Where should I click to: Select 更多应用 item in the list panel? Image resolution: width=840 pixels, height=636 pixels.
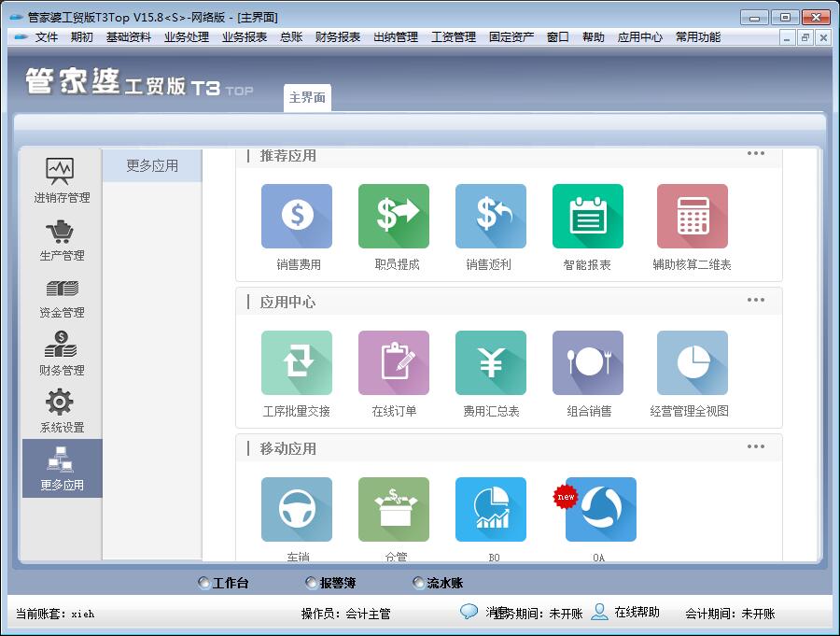pyautogui.click(x=152, y=166)
